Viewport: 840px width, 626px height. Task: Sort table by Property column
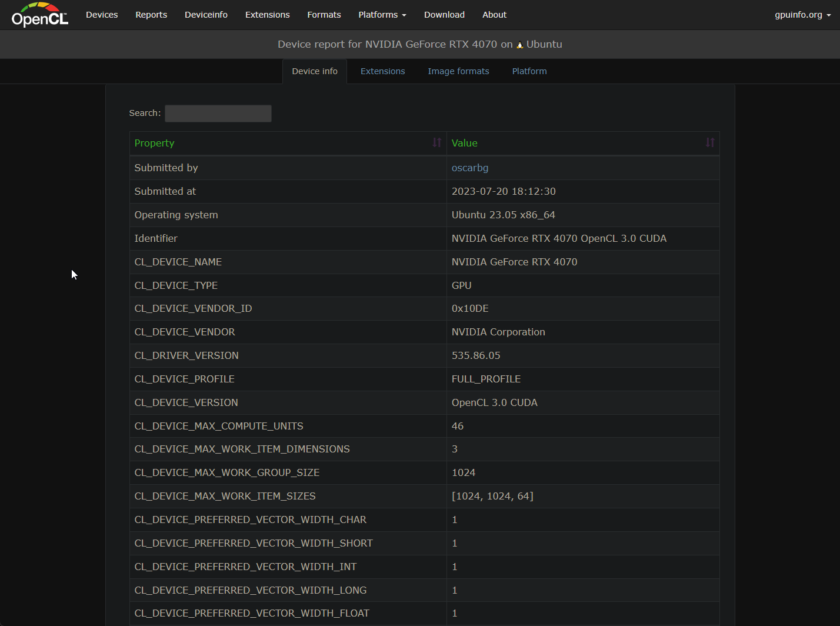click(436, 143)
